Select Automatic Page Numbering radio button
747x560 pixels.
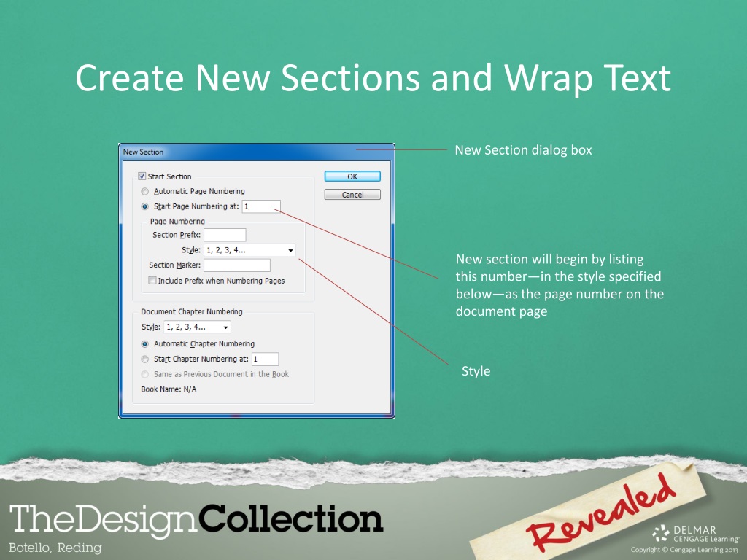click(145, 192)
